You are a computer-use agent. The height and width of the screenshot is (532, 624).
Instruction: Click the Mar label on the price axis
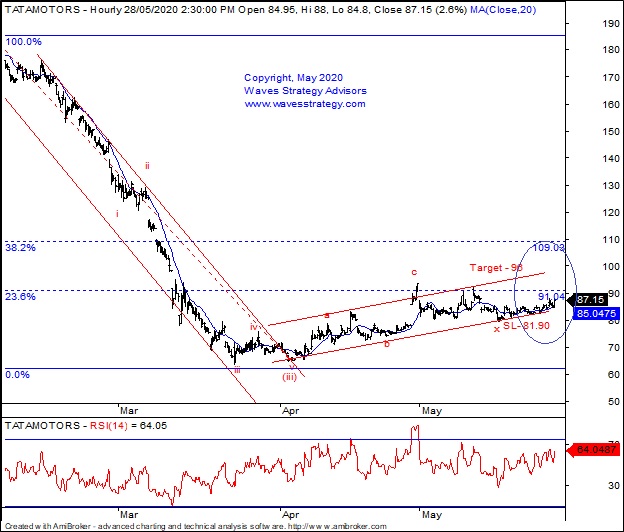(x=129, y=410)
